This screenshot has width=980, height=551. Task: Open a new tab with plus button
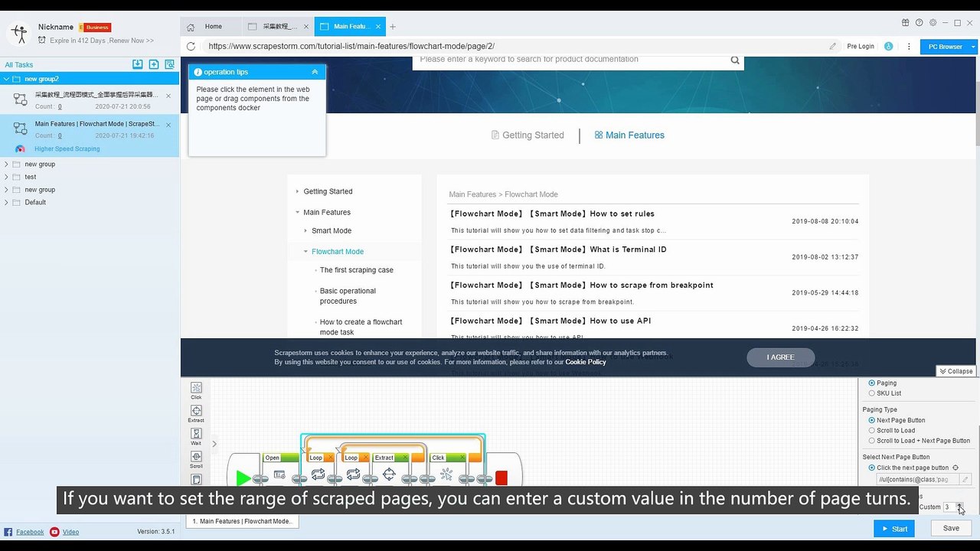pos(393,26)
